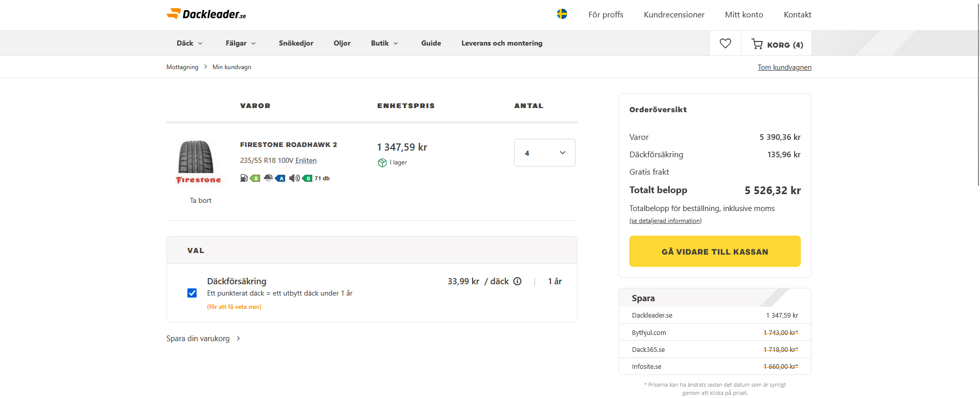Click Dack365.se price 1 718,00 kr
The width and height of the screenshot is (980, 398).
pyautogui.click(x=780, y=349)
